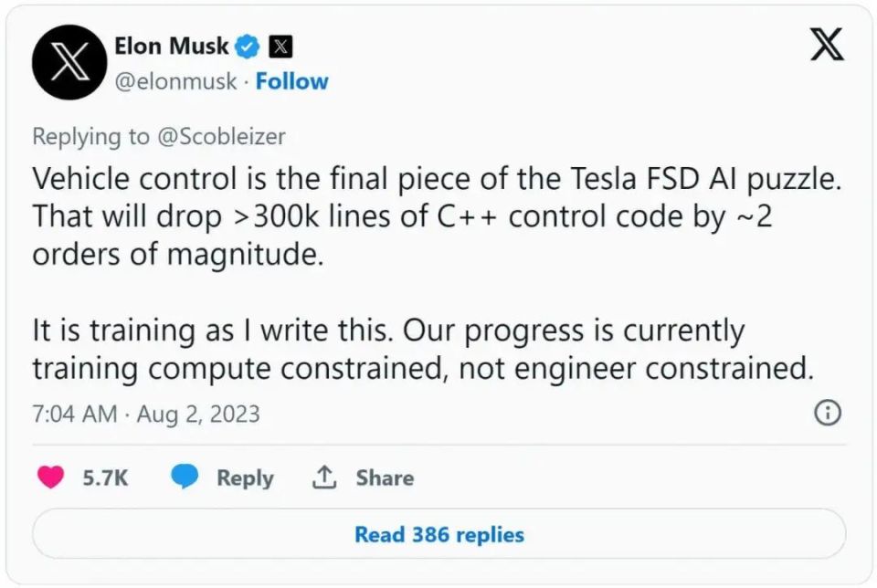Click the @elonmusk handle
The image size is (877, 588).
click(175, 81)
